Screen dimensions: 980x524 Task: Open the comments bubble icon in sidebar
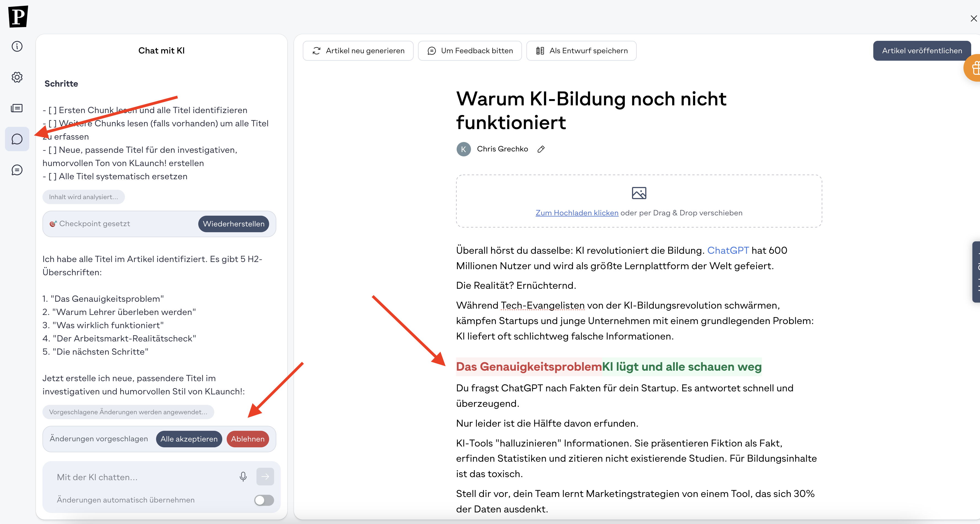point(17,170)
